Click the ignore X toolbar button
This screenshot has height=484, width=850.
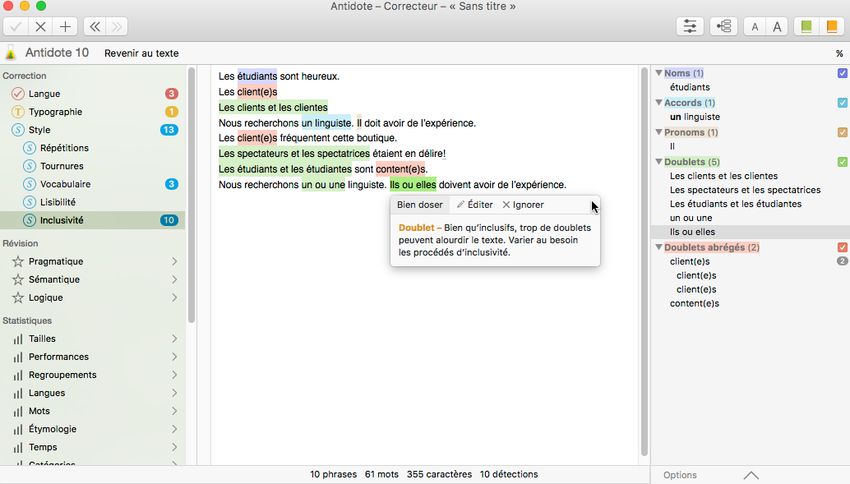pyautogui.click(x=41, y=27)
